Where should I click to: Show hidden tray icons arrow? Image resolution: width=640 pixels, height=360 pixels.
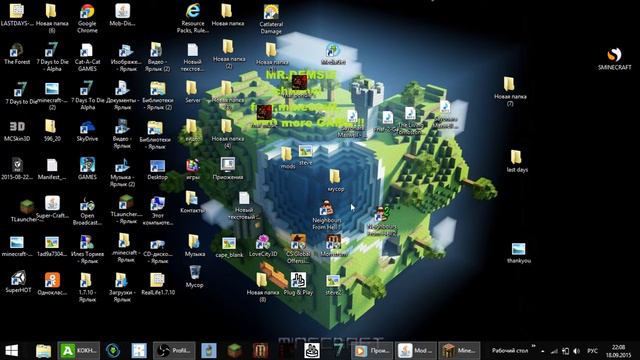(x=542, y=351)
